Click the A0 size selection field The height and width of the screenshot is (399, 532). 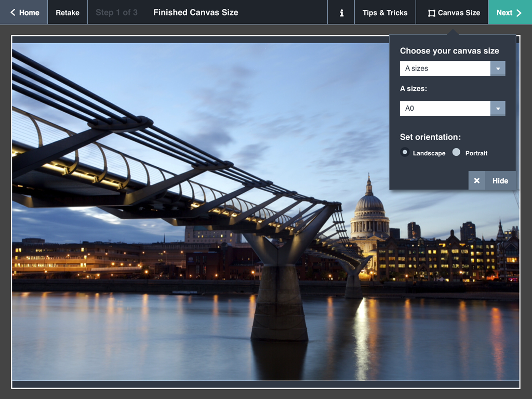coord(445,109)
